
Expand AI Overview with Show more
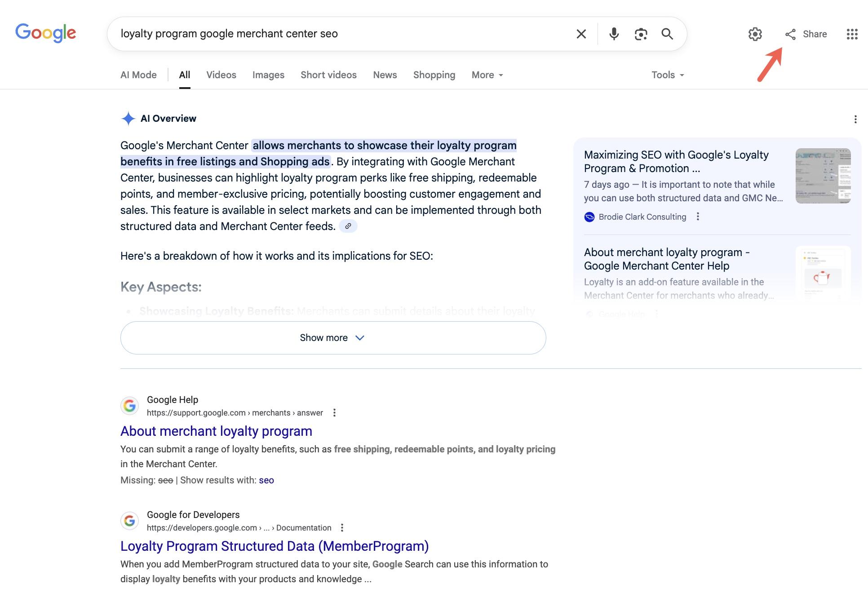point(333,338)
